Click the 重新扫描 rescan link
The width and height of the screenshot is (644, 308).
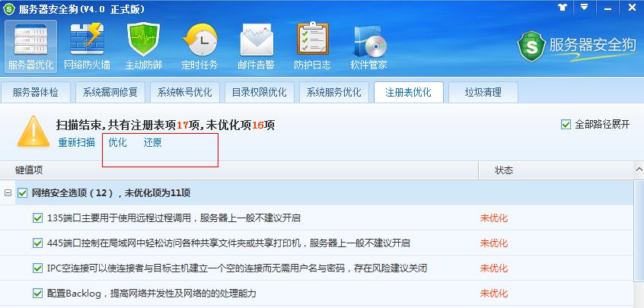click(x=76, y=143)
